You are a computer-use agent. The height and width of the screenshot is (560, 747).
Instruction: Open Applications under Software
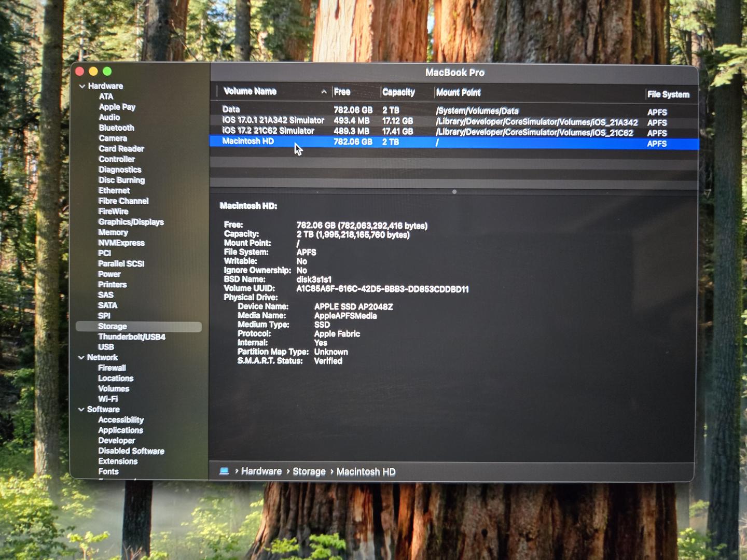pos(120,430)
